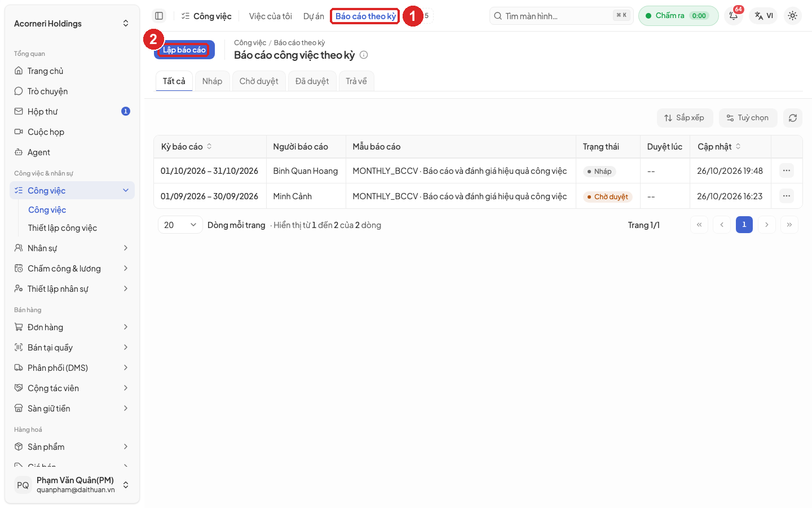Image resolution: width=812 pixels, height=508 pixels.
Task: Sort by Kỳ báo cáo column
Action: pyautogui.click(x=186, y=147)
